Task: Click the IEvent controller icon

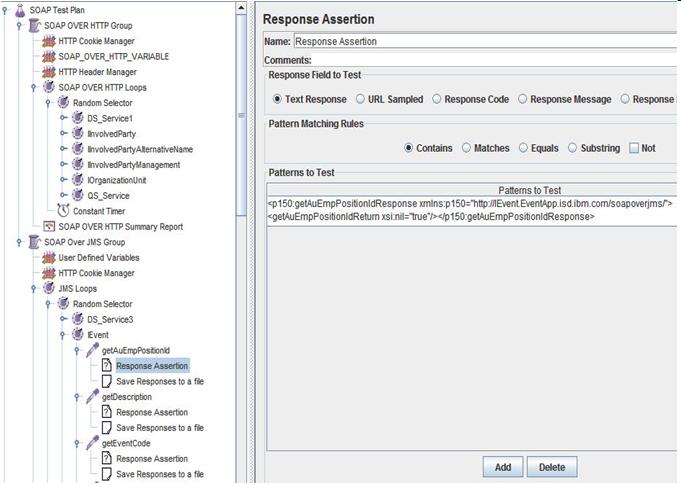Action: click(78, 335)
